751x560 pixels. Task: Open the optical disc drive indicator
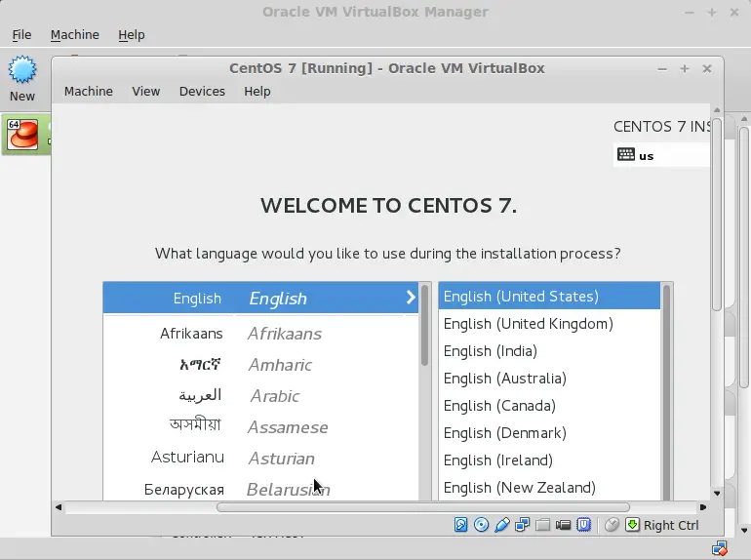pos(481,525)
